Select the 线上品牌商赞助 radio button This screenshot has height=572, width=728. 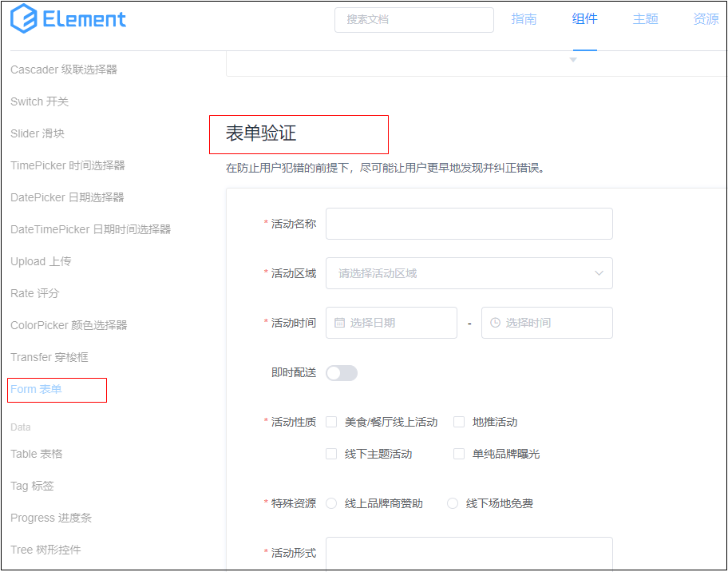pyautogui.click(x=331, y=503)
